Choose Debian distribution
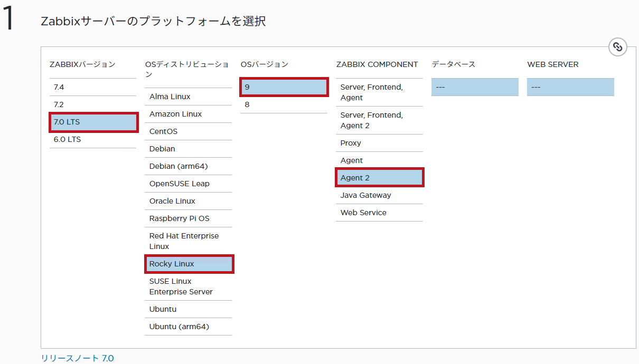639x364 pixels. pyautogui.click(x=189, y=149)
